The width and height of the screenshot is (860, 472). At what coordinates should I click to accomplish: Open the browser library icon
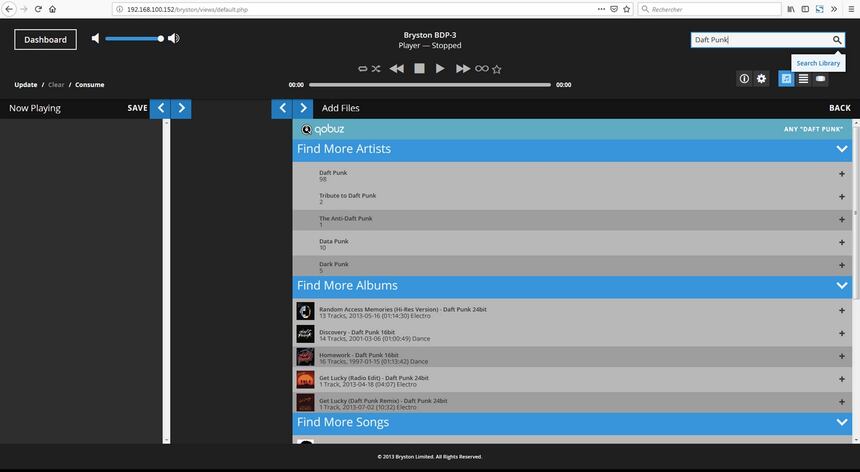790,9
